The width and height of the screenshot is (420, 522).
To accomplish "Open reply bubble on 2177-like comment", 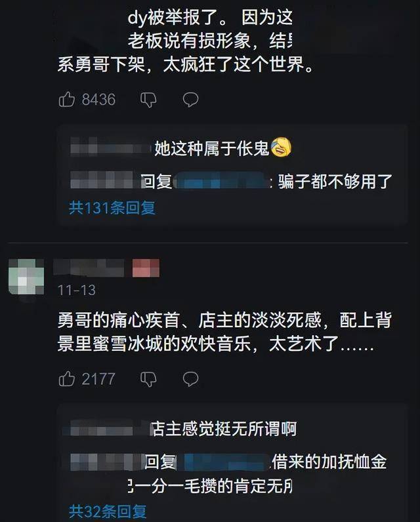I will point(190,379).
